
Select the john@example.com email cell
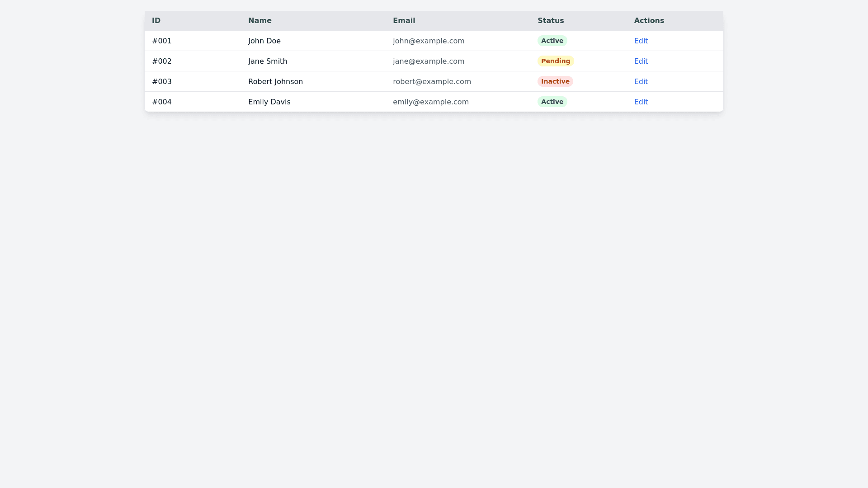(x=428, y=41)
